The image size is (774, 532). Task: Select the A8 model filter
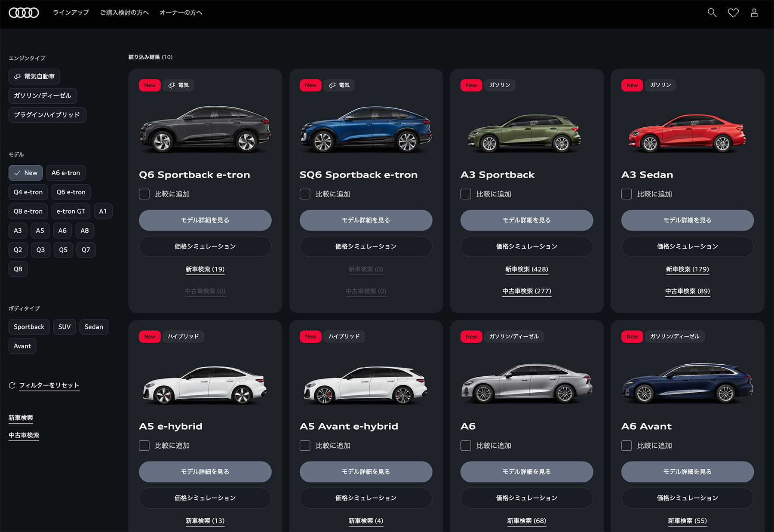pos(85,231)
